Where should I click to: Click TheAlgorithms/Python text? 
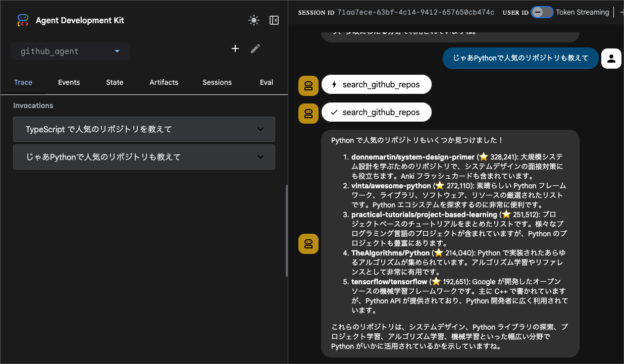point(391,253)
